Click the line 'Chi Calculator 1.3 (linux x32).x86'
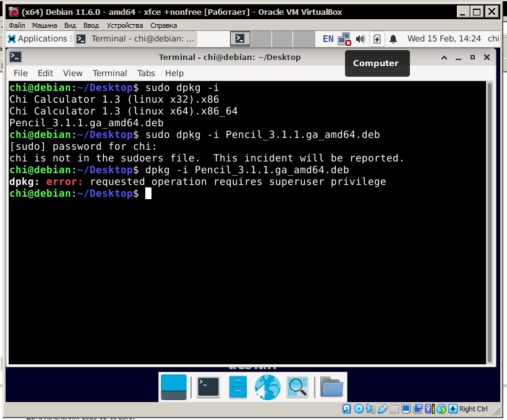This screenshot has height=420, width=507. 114,100
